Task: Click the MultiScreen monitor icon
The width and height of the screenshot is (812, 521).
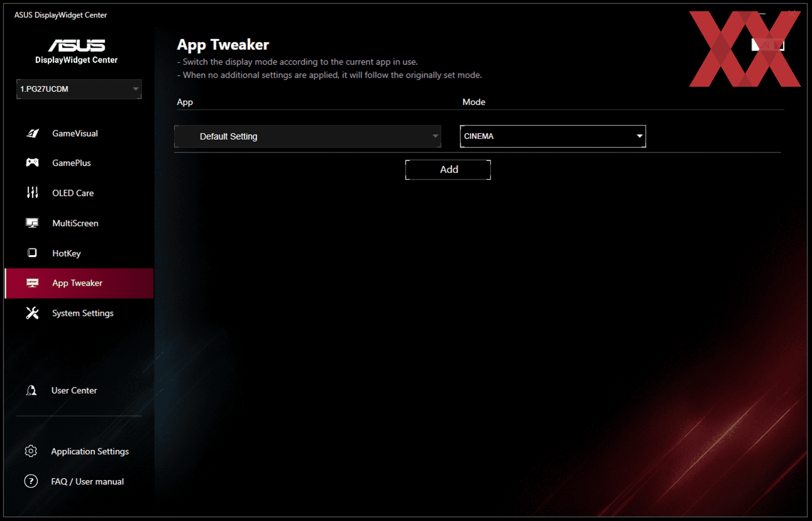Action: pos(32,223)
